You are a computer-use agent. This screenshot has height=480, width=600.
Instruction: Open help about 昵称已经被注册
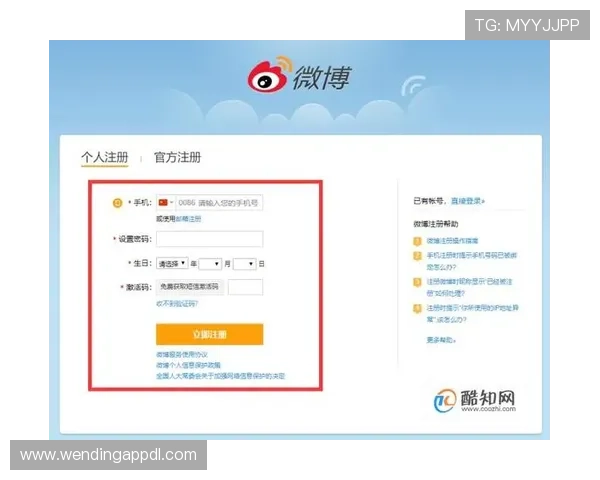click(469, 287)
